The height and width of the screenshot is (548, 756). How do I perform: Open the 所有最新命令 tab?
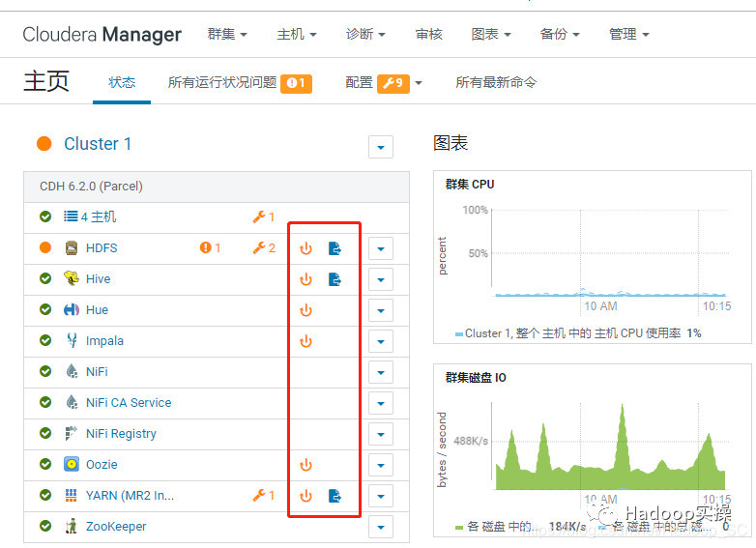click(496, 82)
